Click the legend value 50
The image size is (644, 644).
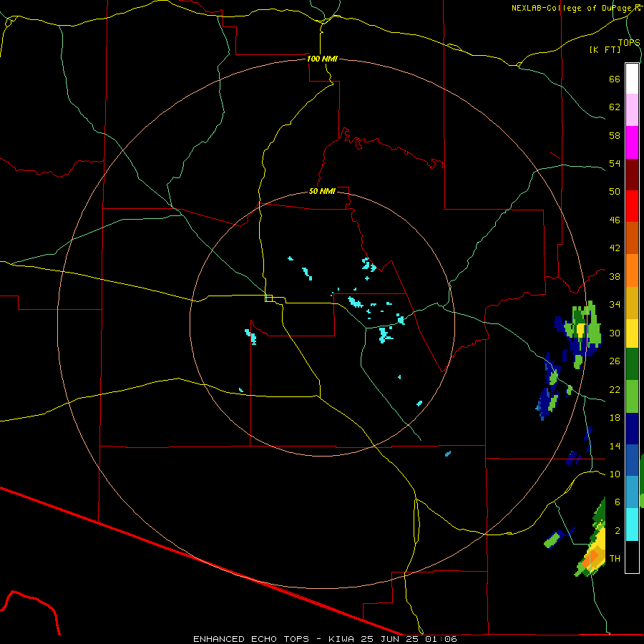pos(615,192)
